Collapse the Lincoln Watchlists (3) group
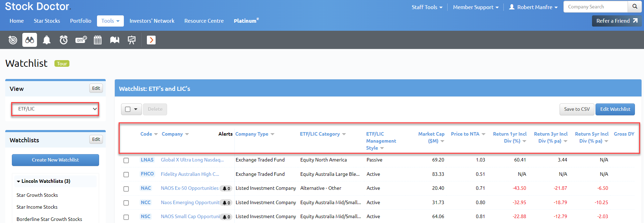The width and height of the screenshot is (644, 223). click(x=43, y=181)
